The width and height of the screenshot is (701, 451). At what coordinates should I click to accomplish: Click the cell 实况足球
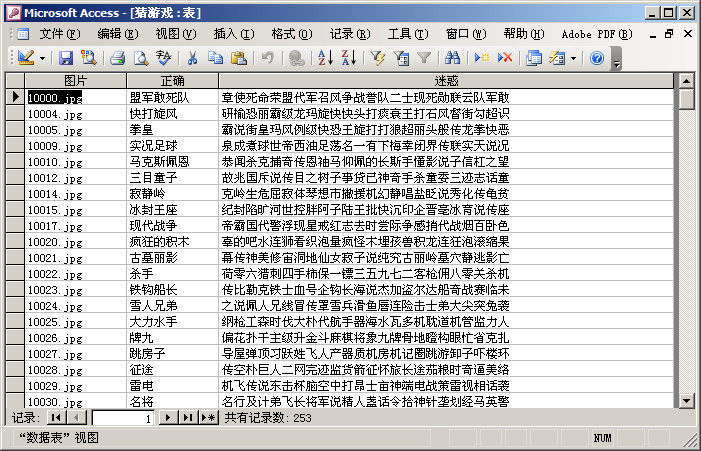click(x=173, y=146)
